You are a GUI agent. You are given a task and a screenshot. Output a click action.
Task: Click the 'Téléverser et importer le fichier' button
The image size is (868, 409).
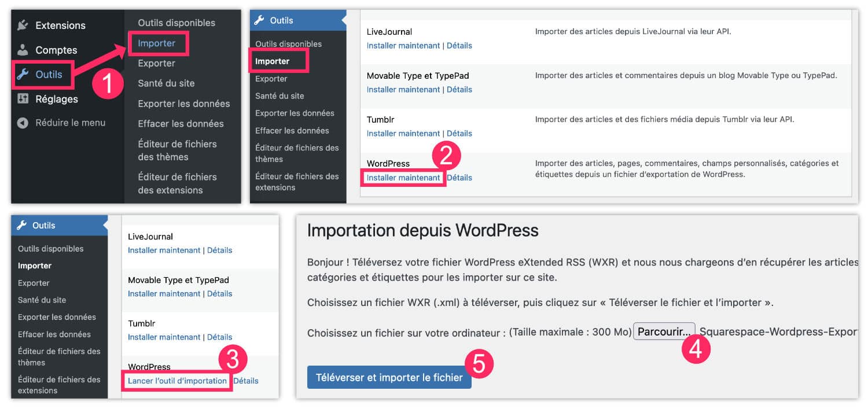point(389,377)
